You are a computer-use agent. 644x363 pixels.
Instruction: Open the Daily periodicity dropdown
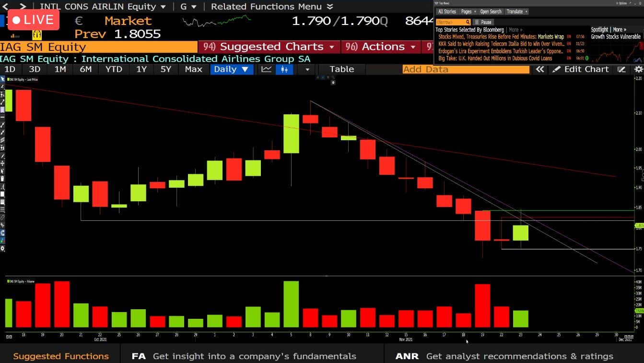pos(231,69)
